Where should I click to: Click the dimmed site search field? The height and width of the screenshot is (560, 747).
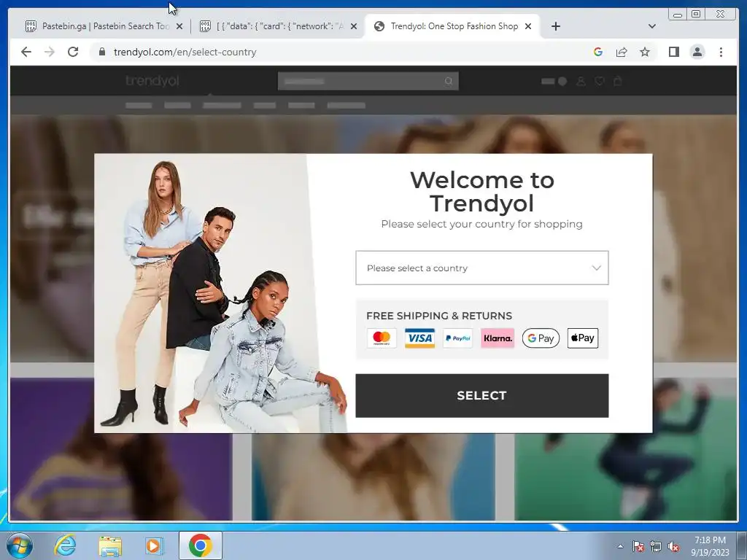tap(368, 81)
